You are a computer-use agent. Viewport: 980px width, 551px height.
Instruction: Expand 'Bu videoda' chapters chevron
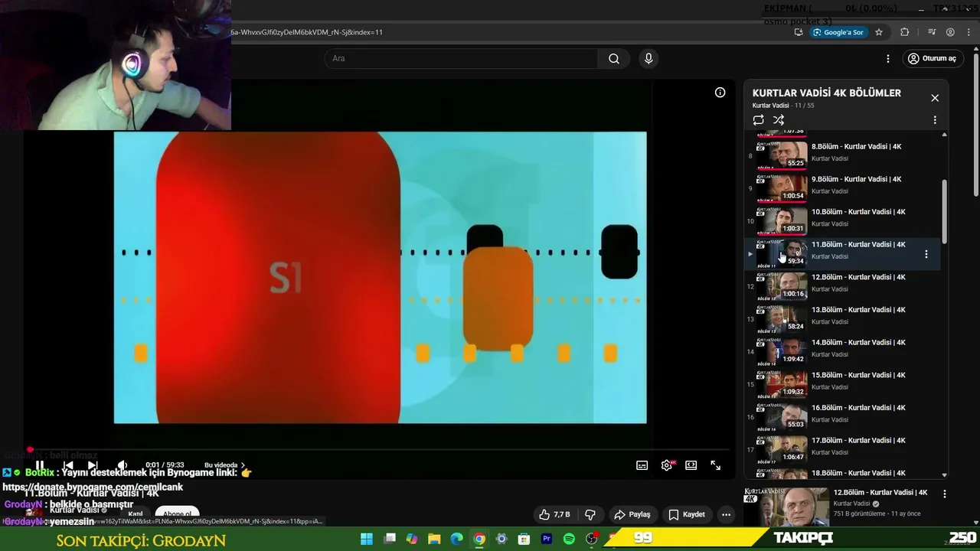tap(243, 465)
